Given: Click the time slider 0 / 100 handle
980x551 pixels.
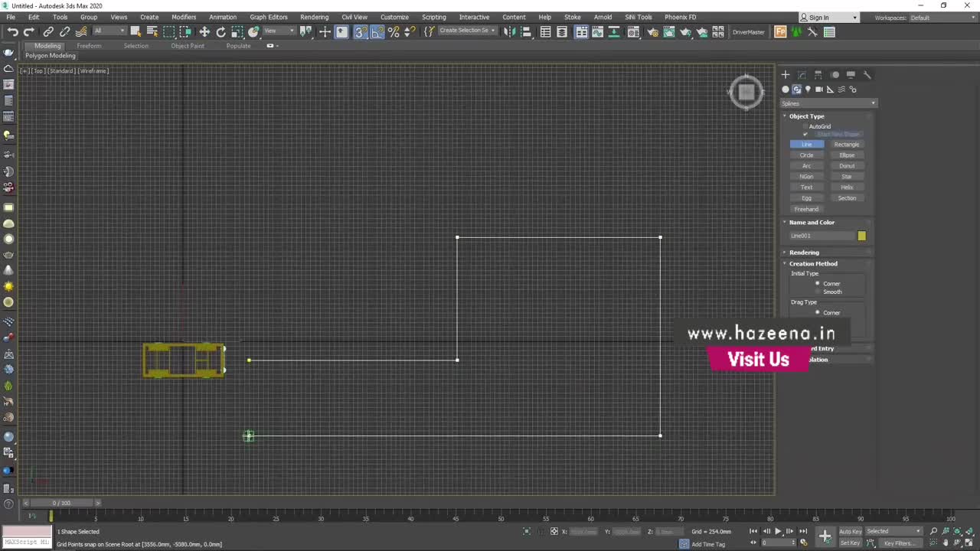Looking at the screenshot, I should (x=61, y=503).
